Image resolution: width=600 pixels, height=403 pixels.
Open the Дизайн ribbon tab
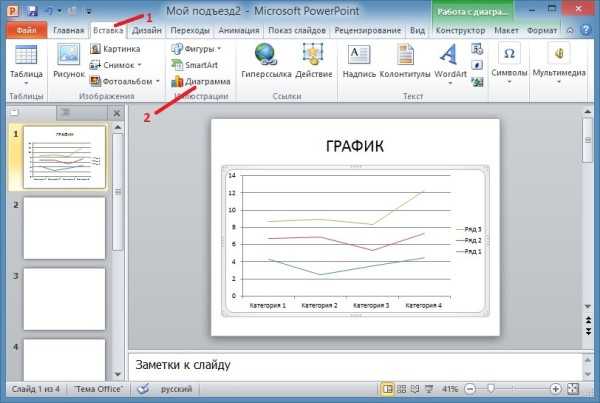coord(146,31)
